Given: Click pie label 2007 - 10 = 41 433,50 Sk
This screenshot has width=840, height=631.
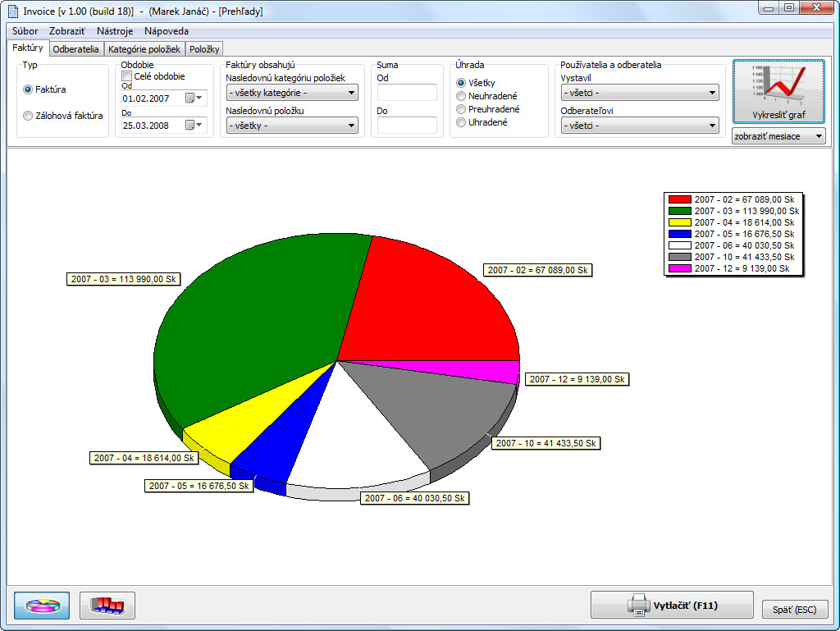Looking at the screenshot, I should (546, 443).
